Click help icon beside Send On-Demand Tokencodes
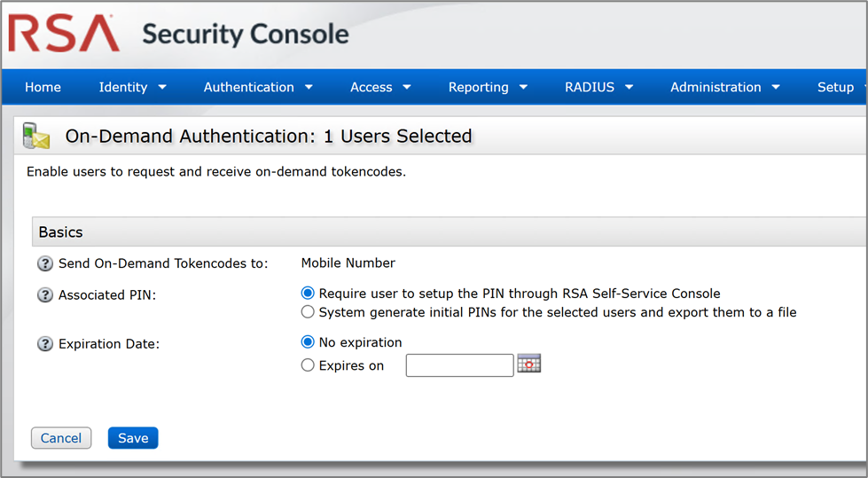This screenshot has width=868, height=478. (x=45, y=263)
